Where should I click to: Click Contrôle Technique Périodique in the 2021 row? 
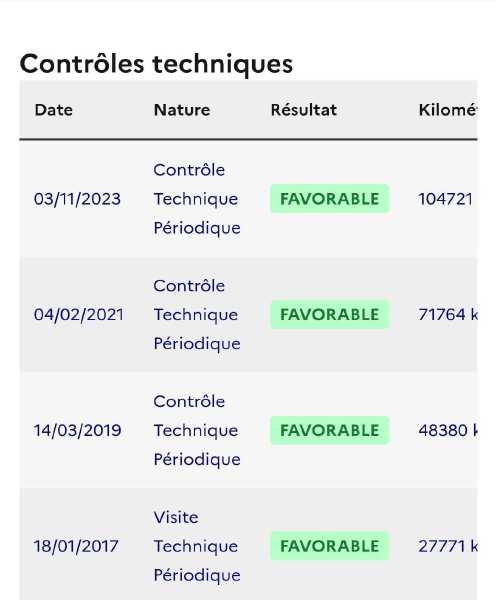[197, 315]
